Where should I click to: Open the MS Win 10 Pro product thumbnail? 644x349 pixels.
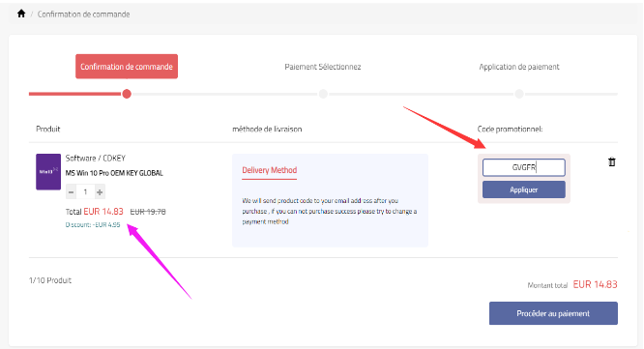tap(48, 172)
